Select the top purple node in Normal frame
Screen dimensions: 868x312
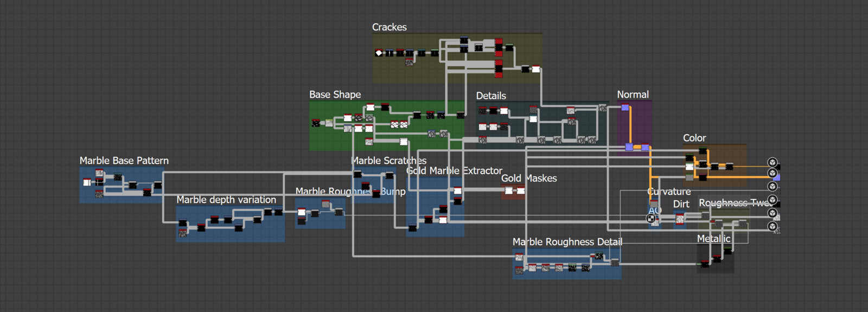pos(625,107)
